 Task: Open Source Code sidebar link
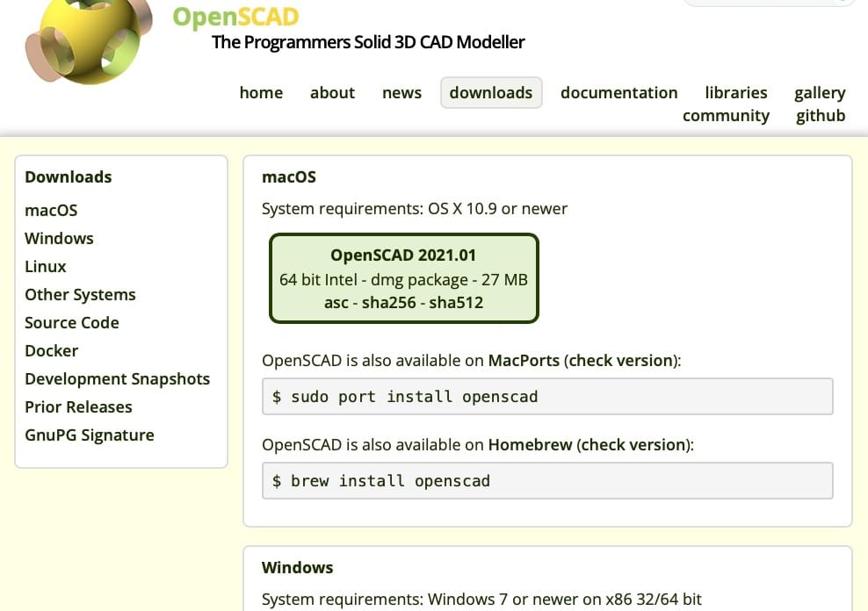(72, 323)
